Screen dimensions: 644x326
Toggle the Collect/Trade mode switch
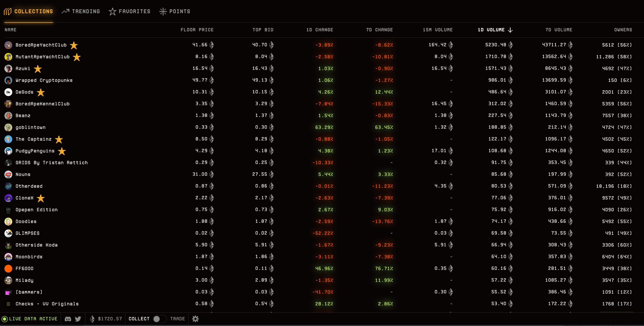[x=159, y=319]
